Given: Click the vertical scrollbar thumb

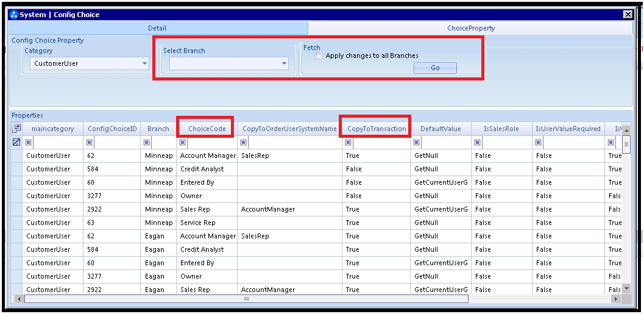Looking at the screenshot, I should click(x=626, y=145).
